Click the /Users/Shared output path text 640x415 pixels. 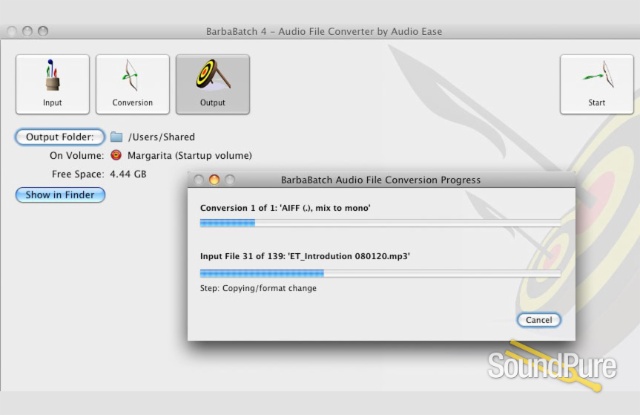[x=161, y=137]
